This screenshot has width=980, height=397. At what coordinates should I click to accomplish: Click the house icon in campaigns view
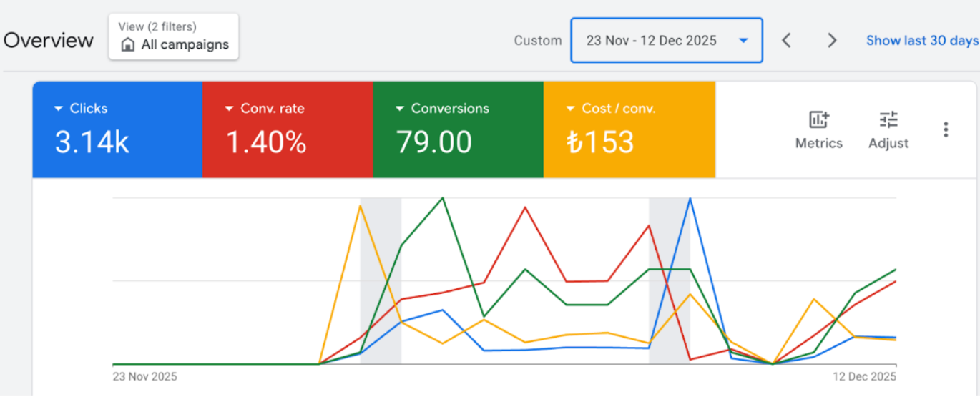(128, 45)
